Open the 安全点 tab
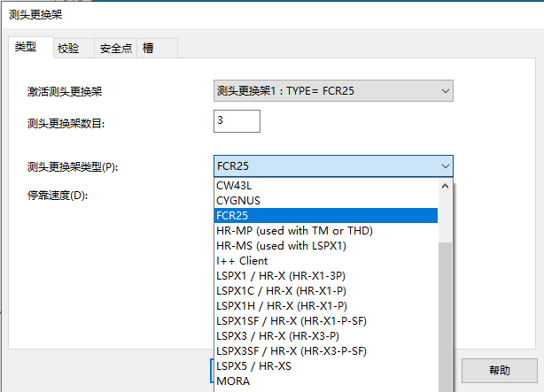The image size is (544, 392). (x=115, y=49)
